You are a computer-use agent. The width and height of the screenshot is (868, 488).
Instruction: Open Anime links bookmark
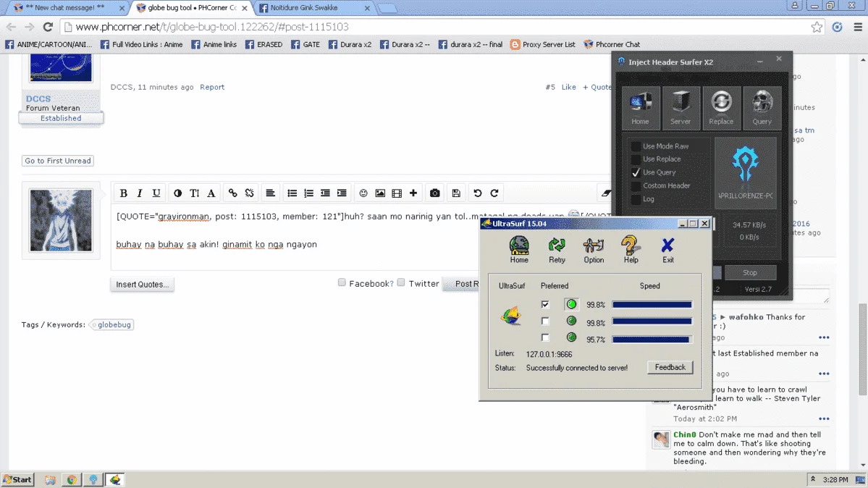[x=214, y=44]
